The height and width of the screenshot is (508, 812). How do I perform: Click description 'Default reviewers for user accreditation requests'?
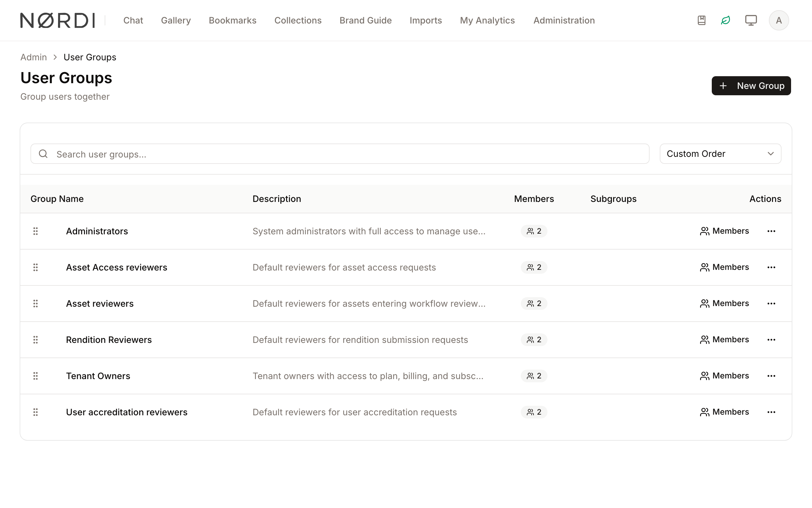(355, 412)
